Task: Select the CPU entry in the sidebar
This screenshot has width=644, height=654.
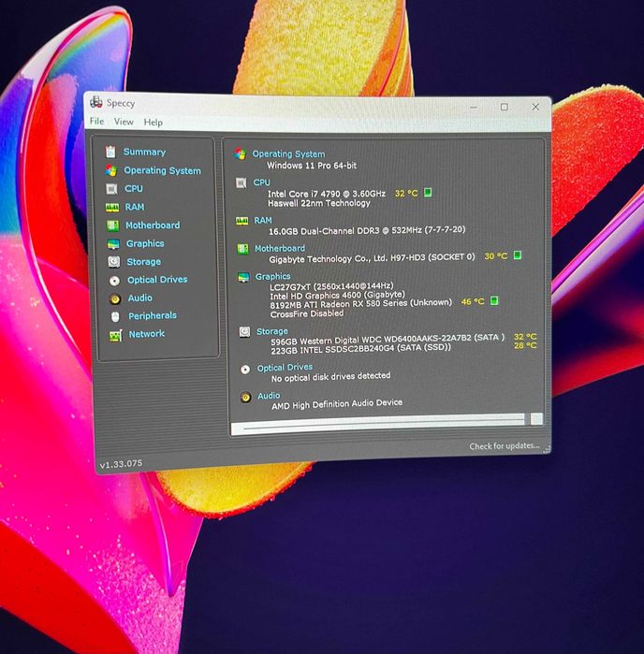Action: tap(134, 188)
